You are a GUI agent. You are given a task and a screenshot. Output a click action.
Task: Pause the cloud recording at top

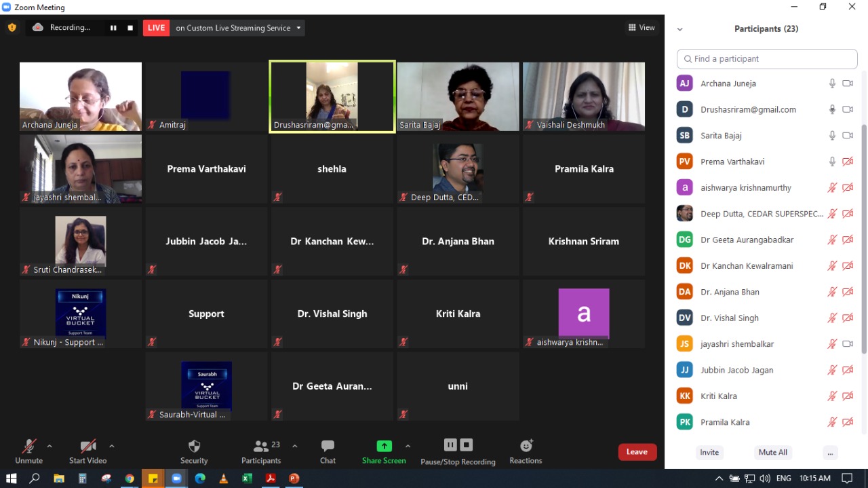(113, 28)
